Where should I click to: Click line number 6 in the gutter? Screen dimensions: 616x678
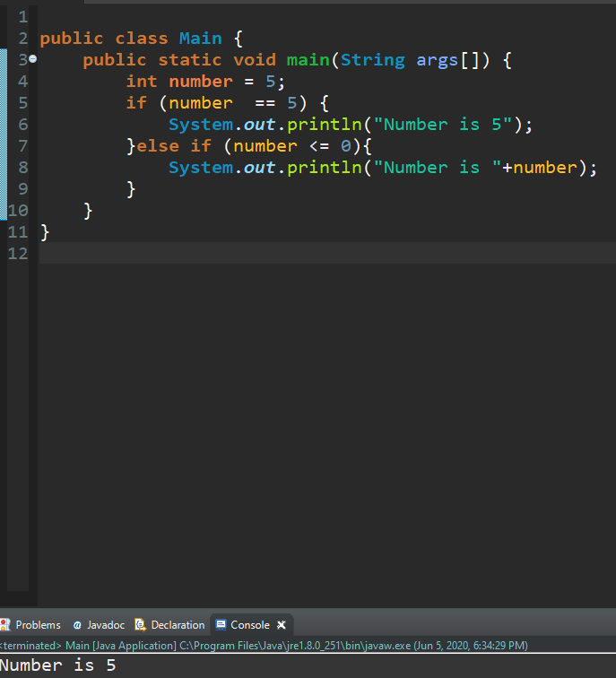22,125
